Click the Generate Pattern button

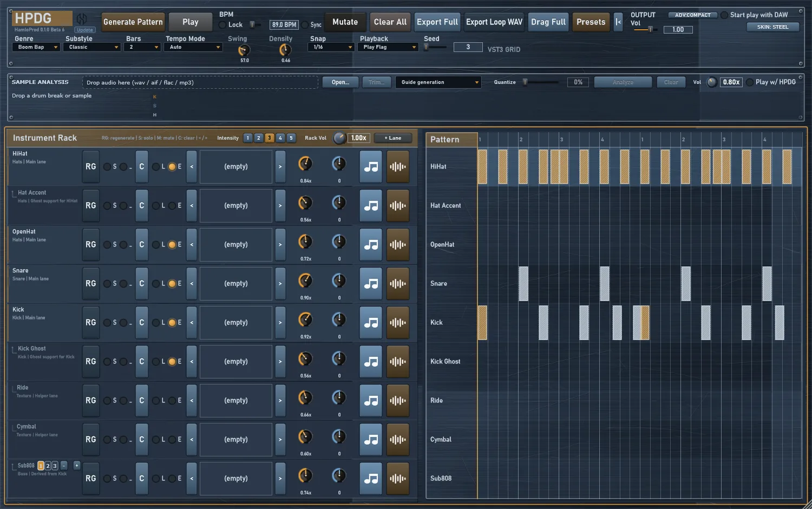[x=133, y=22]
